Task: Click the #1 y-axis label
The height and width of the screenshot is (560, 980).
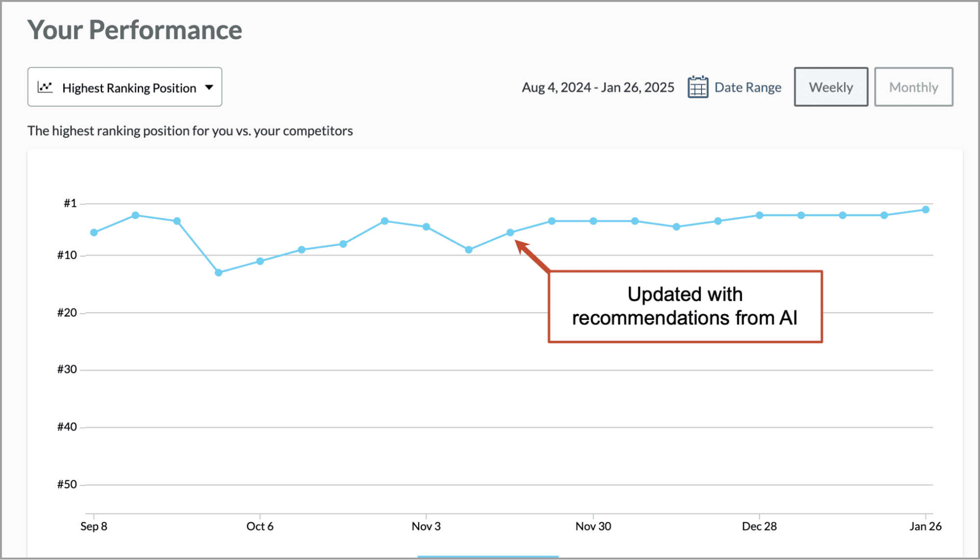Action: pyautogui.click(x=70, y=203)
